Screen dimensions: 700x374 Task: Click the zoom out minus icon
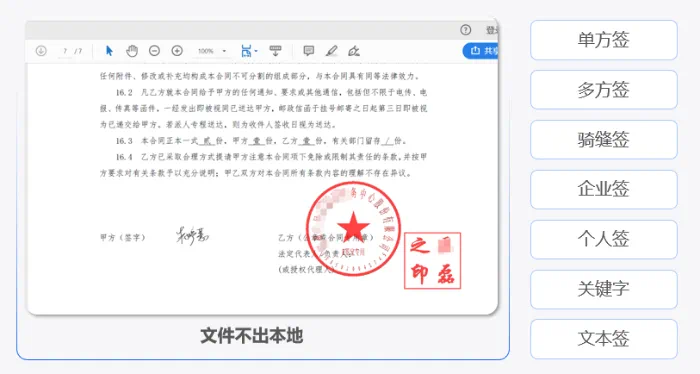click(154, 51)
